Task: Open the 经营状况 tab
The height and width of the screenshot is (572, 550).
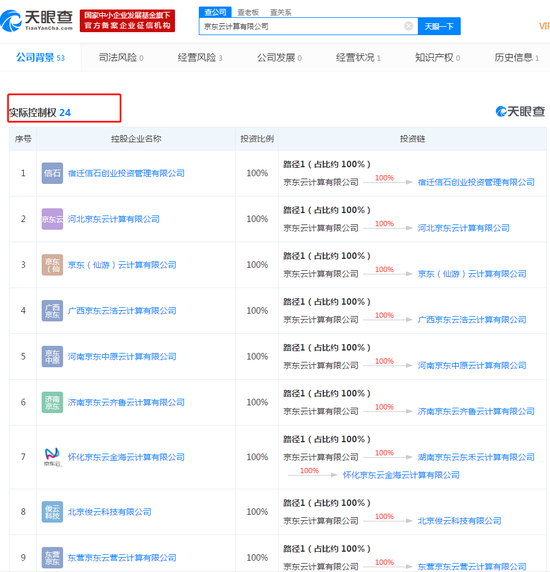Action: point(358,58)
